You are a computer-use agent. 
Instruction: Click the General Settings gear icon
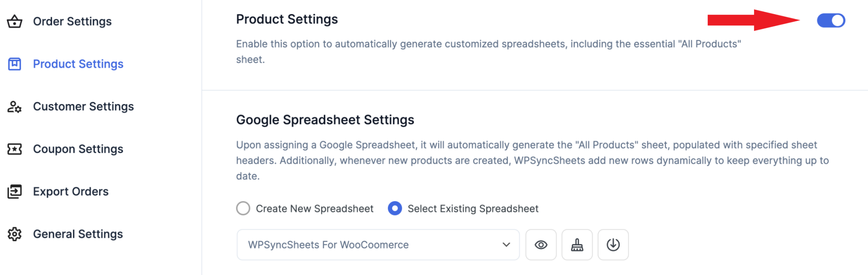pyautogui.click(x=15, y=234)
